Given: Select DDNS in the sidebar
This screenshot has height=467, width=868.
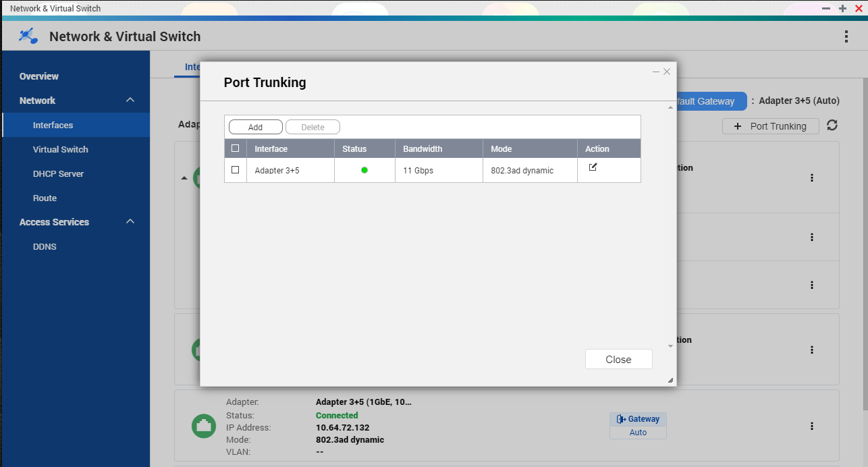Looking at the screenshot, I should pos(45,246).
